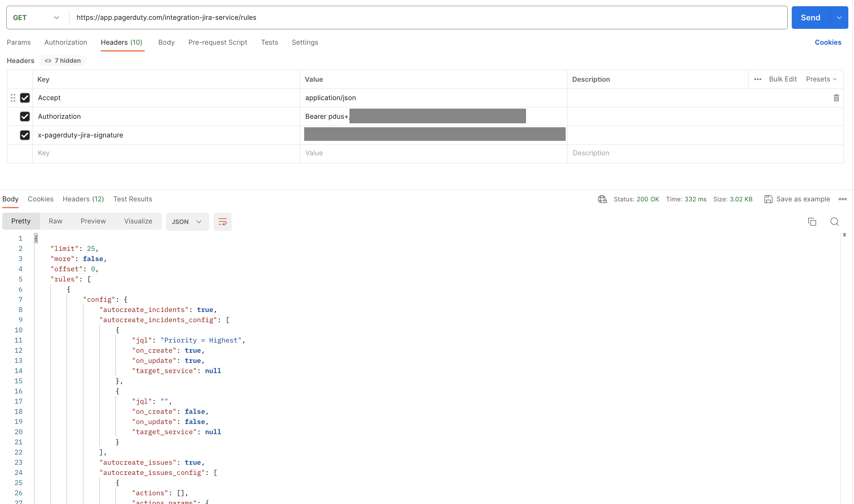Click the empty Description field in new header row
Screen dimensions: 854x504
coord(705,153)
